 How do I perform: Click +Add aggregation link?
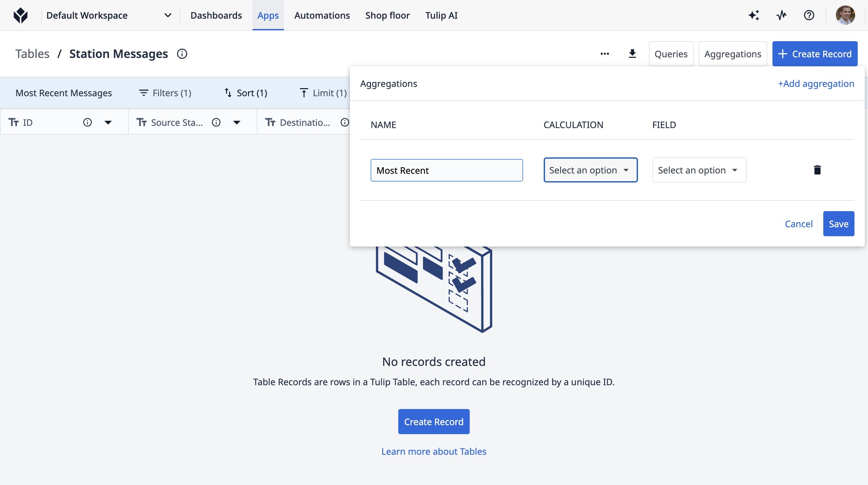(x=816, y=84)
